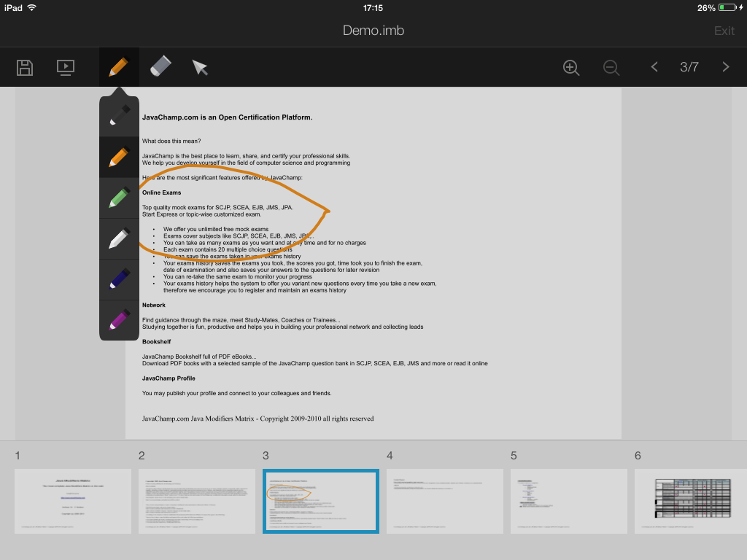Viewport: 747px width, 560px height.
Task: Tap the "What does this mean?" line
Action: 171,141
